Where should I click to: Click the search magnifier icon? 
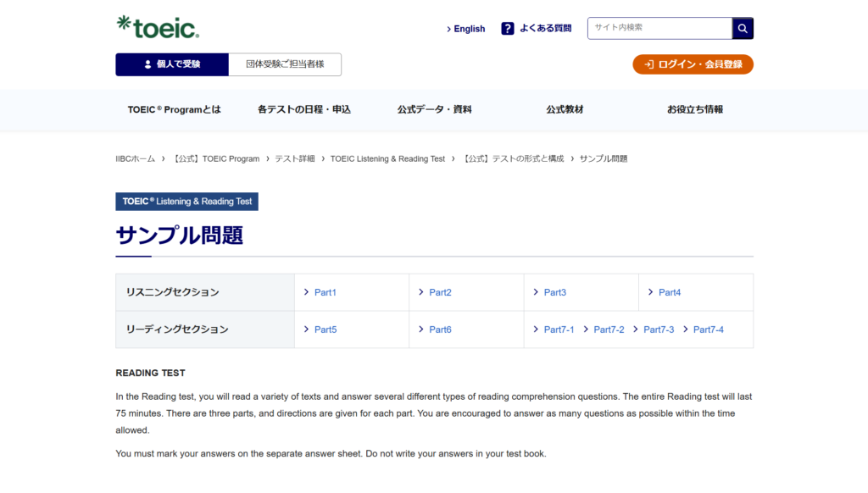point(742,28)
